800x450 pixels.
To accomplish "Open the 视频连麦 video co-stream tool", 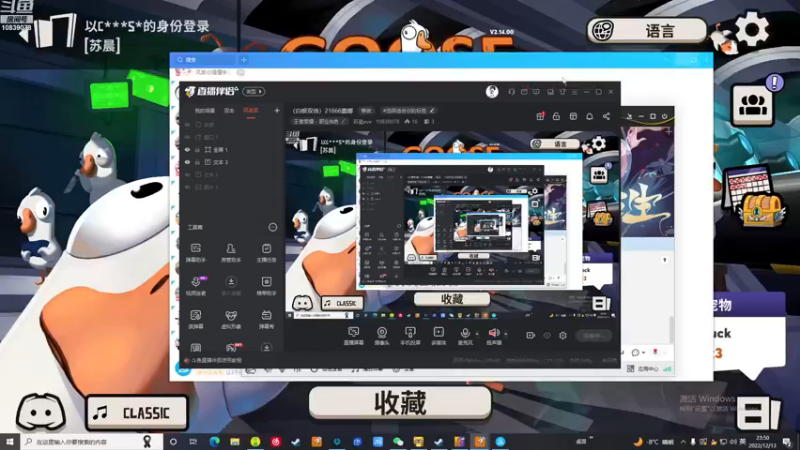I will click(195, 286).
